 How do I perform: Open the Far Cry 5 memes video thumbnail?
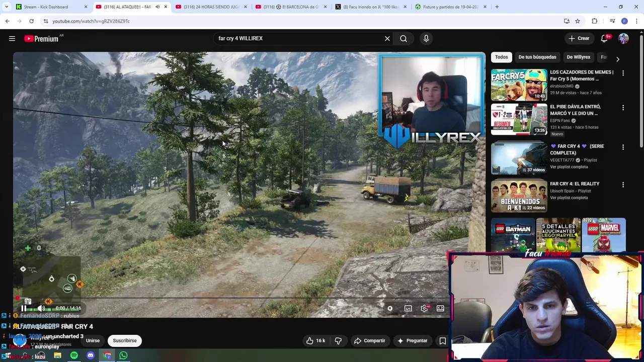click(x=519, y=85)
